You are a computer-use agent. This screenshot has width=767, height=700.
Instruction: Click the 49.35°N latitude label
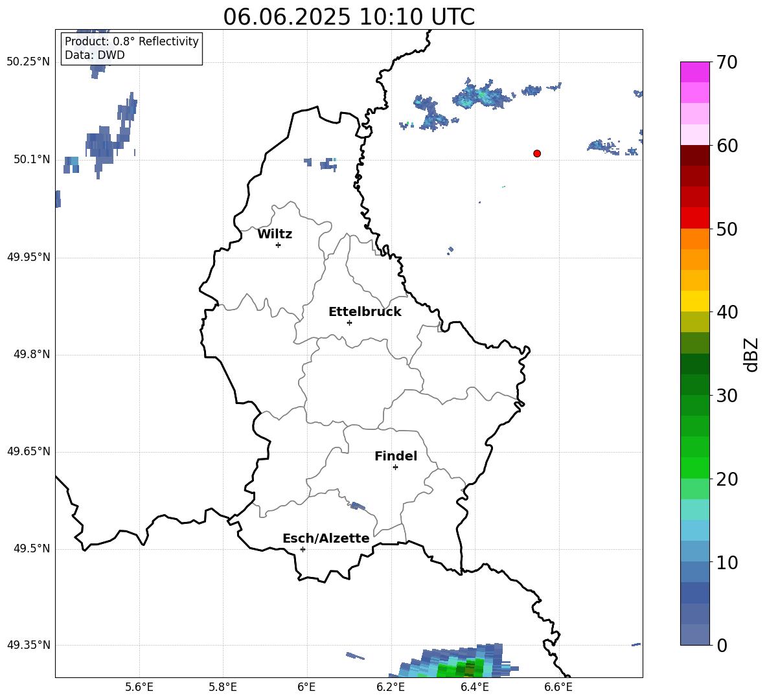pyautogui.click(x=29, y=645)
